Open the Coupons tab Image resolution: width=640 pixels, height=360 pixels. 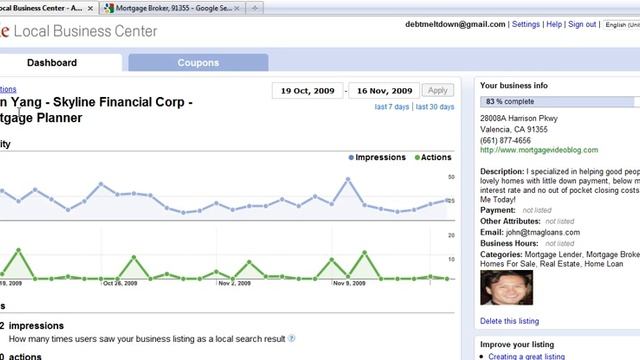198,63
